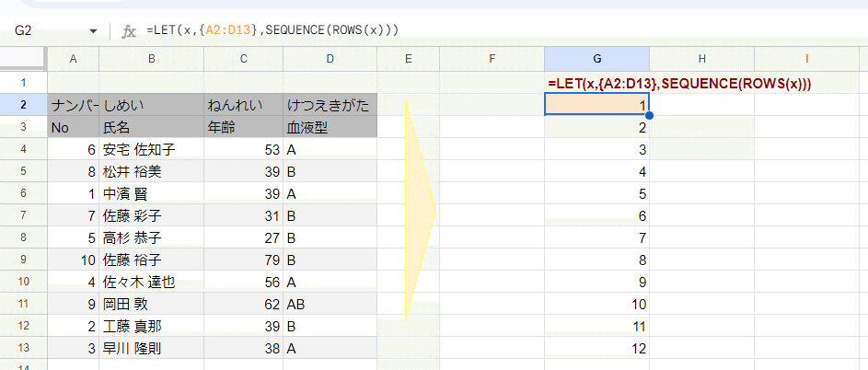This screenshot has height=370, width=868.
Task: Click cell G7 showing 6
Action: 596,215
